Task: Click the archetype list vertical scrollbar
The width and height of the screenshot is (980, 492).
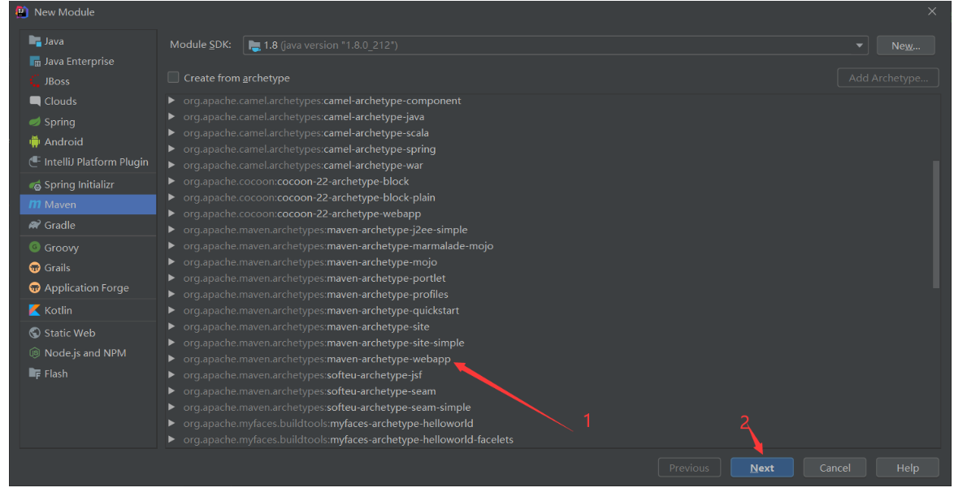Action: coord(936,223)
